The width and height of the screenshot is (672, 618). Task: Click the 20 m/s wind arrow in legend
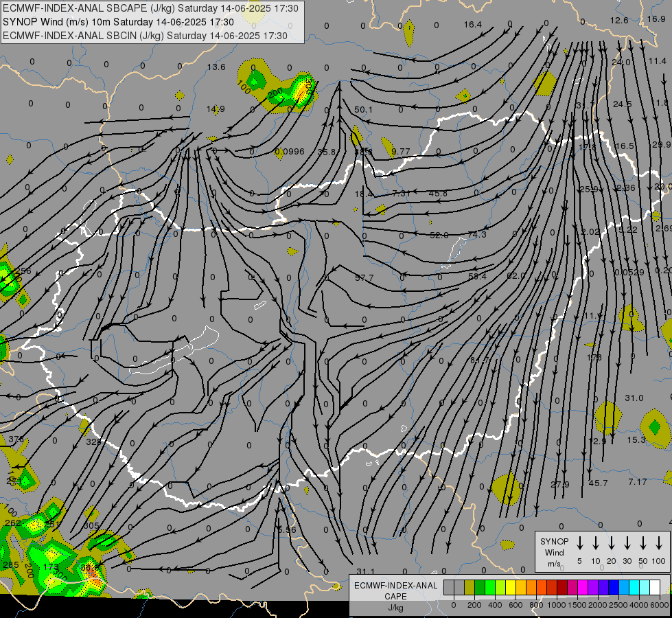point(612,543)
